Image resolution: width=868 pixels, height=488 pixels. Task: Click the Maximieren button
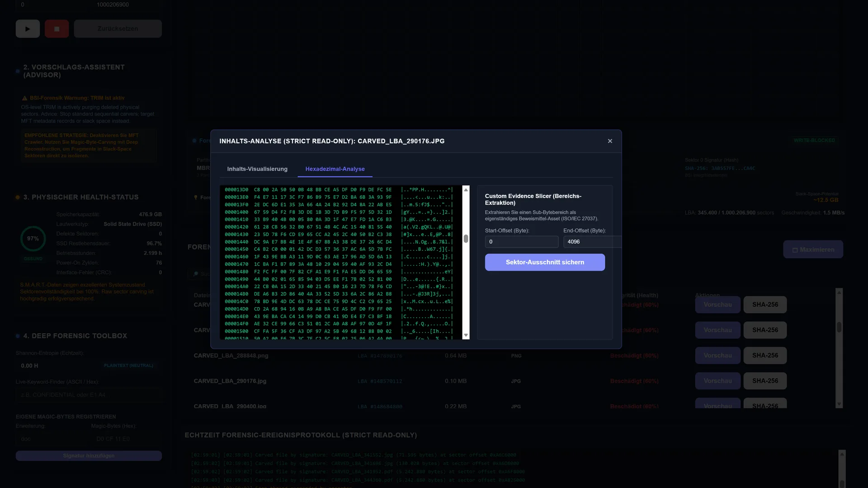(x=813, y=249)
